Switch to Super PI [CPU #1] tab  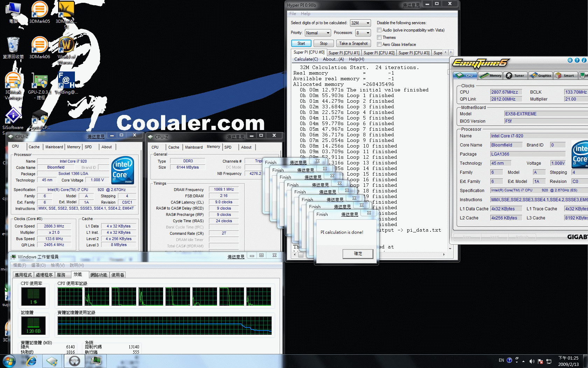[x=344, y=53]
